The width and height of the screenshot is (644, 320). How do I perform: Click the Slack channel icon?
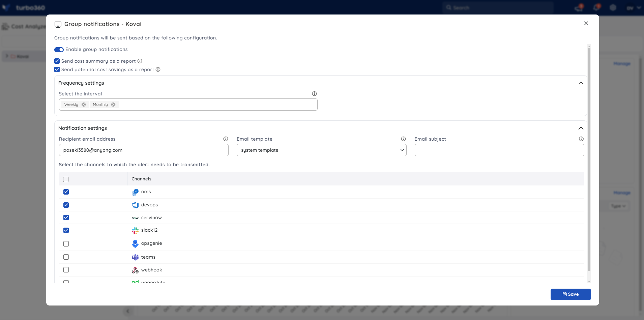(135, 230)
